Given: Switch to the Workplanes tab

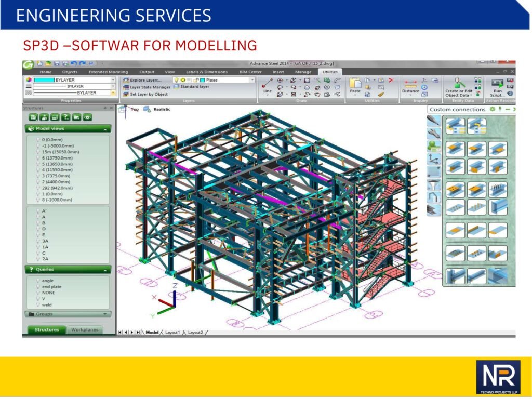Looking at the screenshot, I should [85, 329].
